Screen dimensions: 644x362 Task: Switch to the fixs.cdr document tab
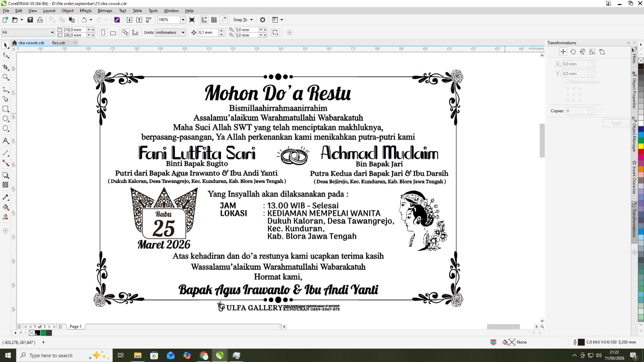pyautogui.click(x=58, y=43)
